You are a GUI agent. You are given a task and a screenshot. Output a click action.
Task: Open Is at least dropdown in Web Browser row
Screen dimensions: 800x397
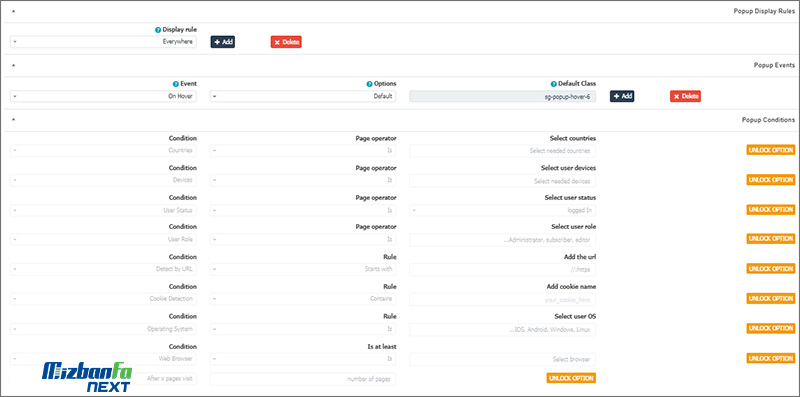303,359
